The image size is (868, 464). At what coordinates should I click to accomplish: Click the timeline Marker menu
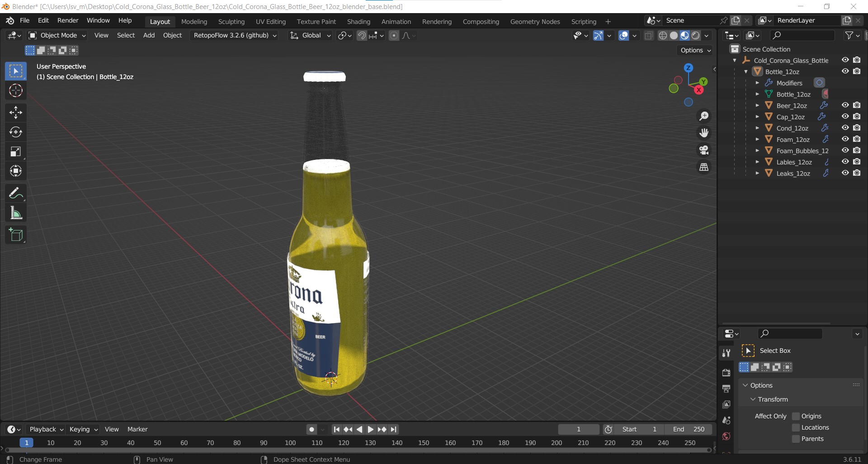(137, 429)
